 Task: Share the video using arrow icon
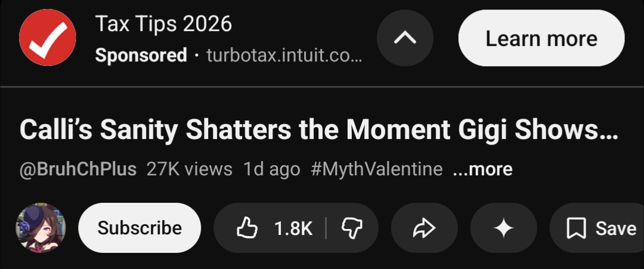pos(424,228)
